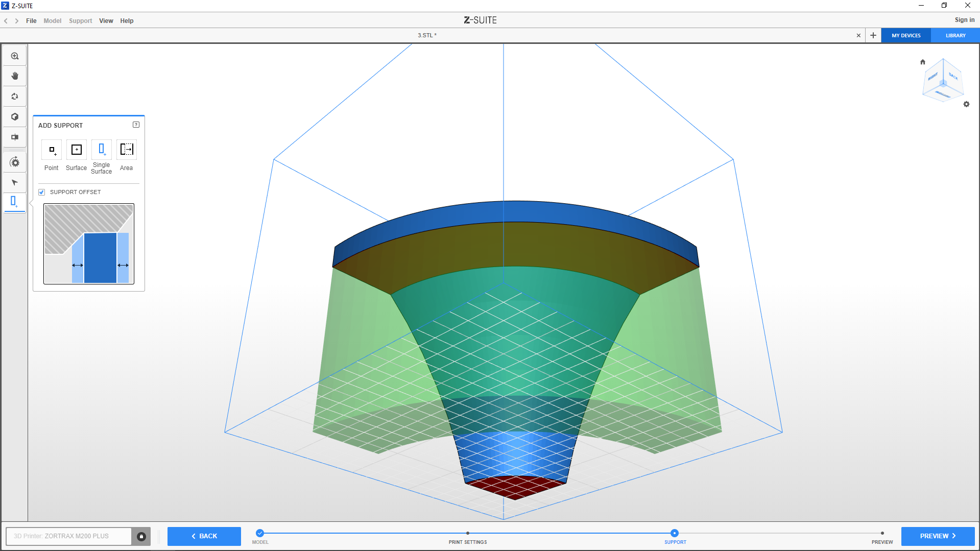The width and height of the screenshot is (980, 551).
Task: Switch to the Library tab
Action: pos(955,36)
